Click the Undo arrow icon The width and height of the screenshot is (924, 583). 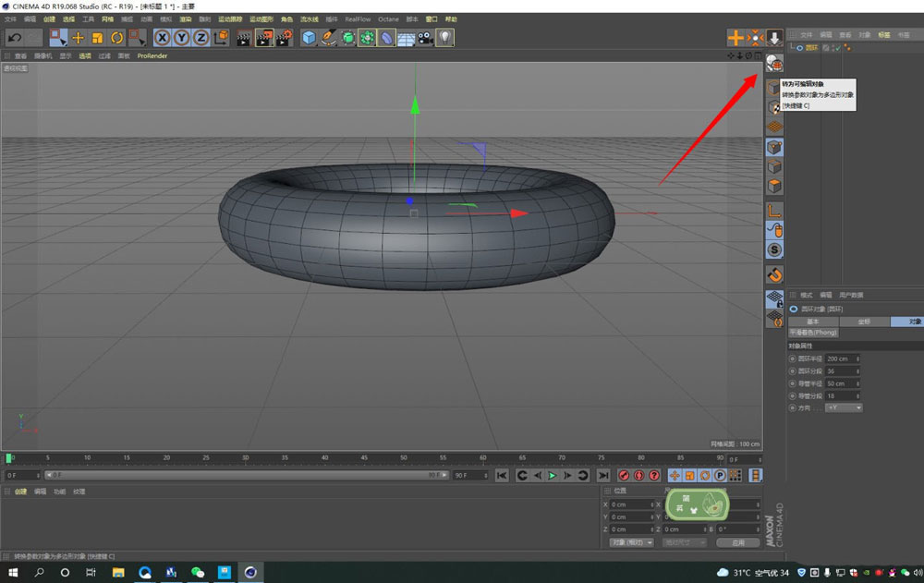click(x=15, y=37)
